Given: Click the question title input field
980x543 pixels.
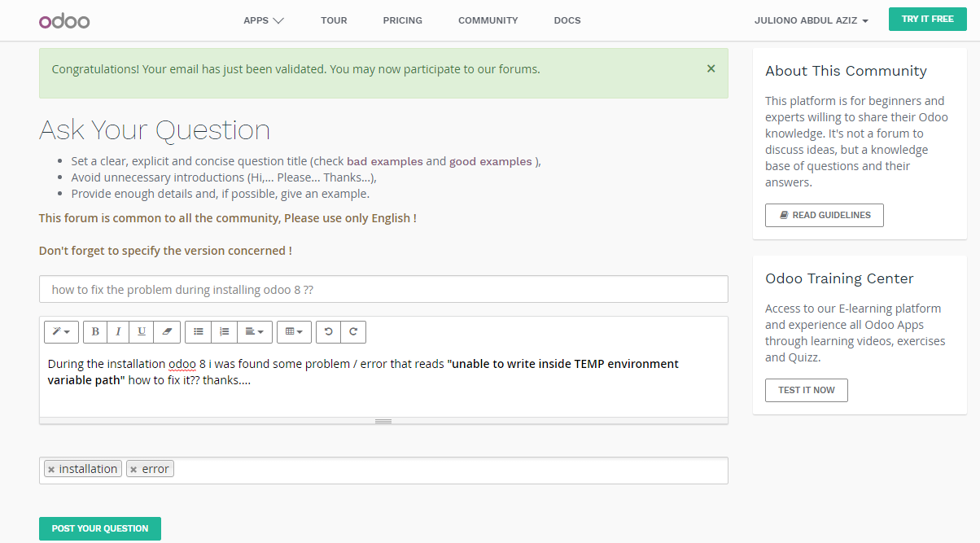Looking at the screenshot, I should click(x=383, y=289).
